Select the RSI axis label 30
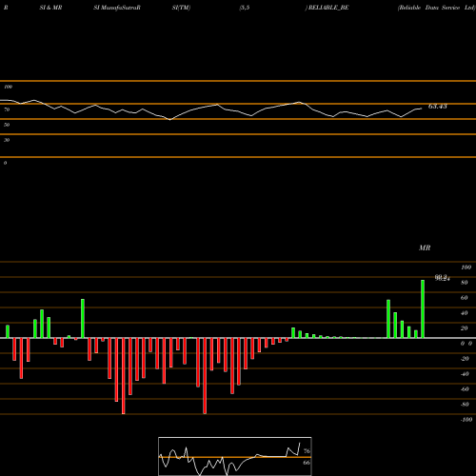Screen dimensions: 476x476 [x=7, y=140]
